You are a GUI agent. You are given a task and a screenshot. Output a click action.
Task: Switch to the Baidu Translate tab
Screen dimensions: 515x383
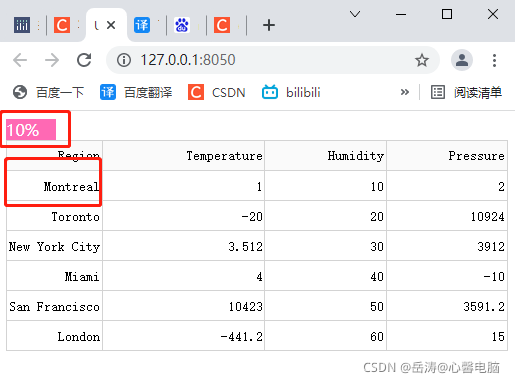click(142, 25)
